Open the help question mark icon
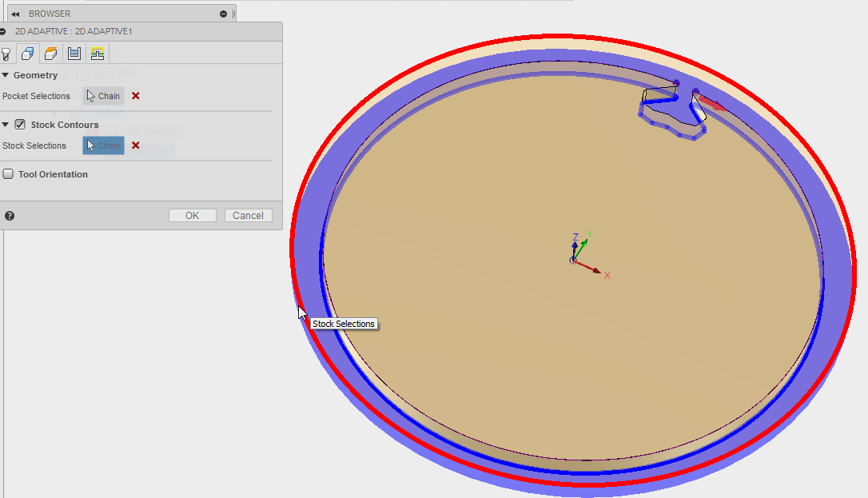The width and height of the screenshot is (868, 498). (10, 216)
